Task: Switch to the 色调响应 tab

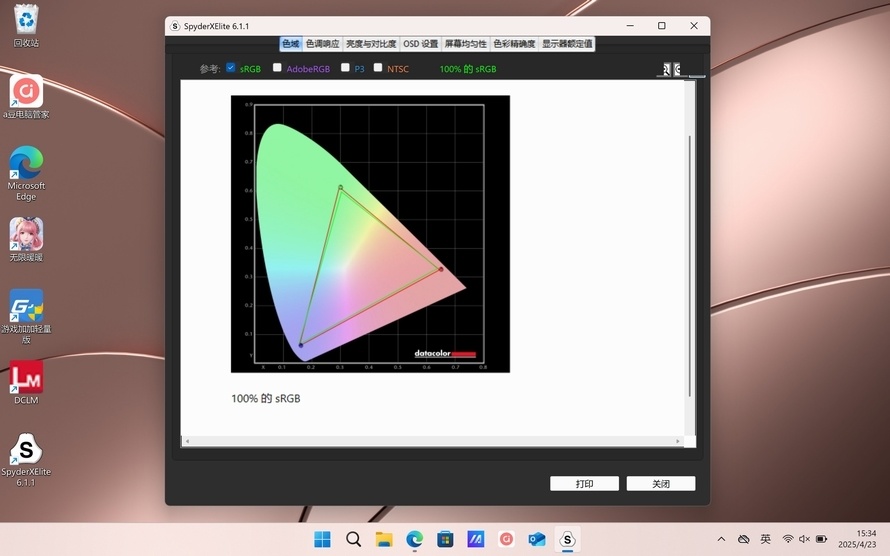Action: click(322, 44)
